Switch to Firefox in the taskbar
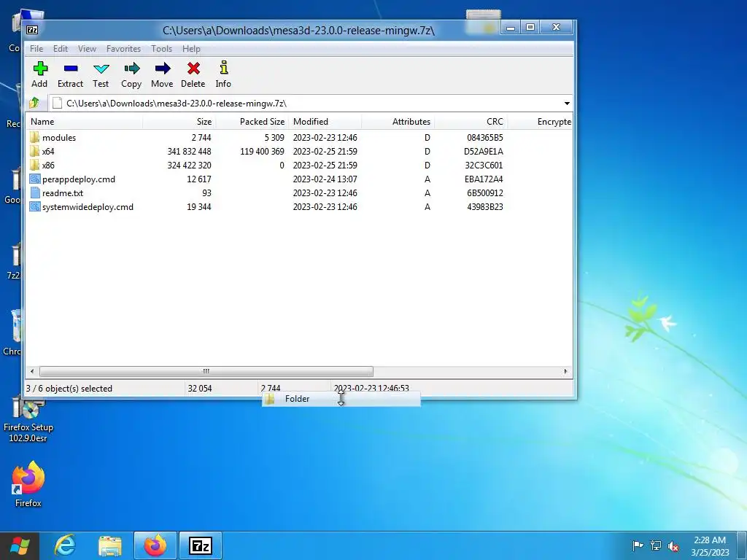 [155, 545]
